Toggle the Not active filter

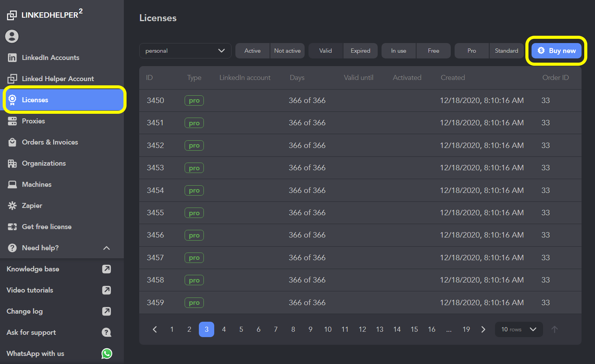[287, 51]
